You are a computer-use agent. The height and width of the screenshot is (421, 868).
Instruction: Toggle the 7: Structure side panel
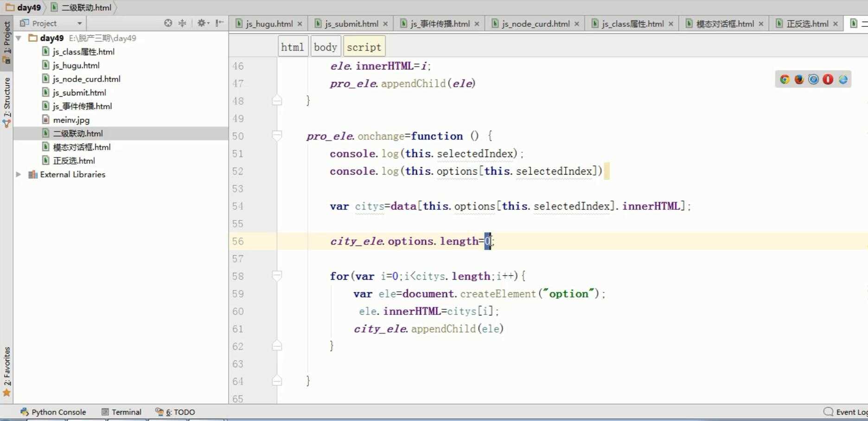(x=6, y=102)
